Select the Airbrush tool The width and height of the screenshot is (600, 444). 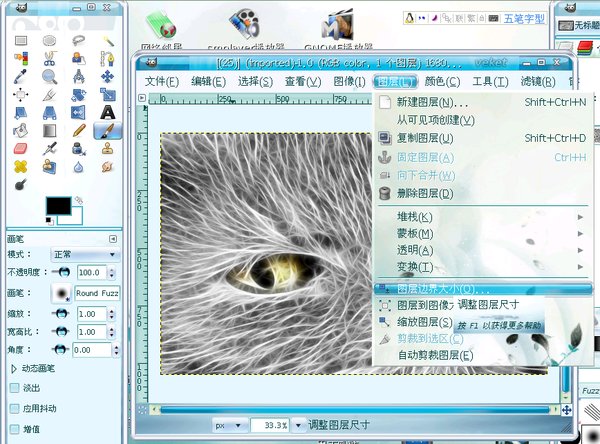(x=49, y=149)
